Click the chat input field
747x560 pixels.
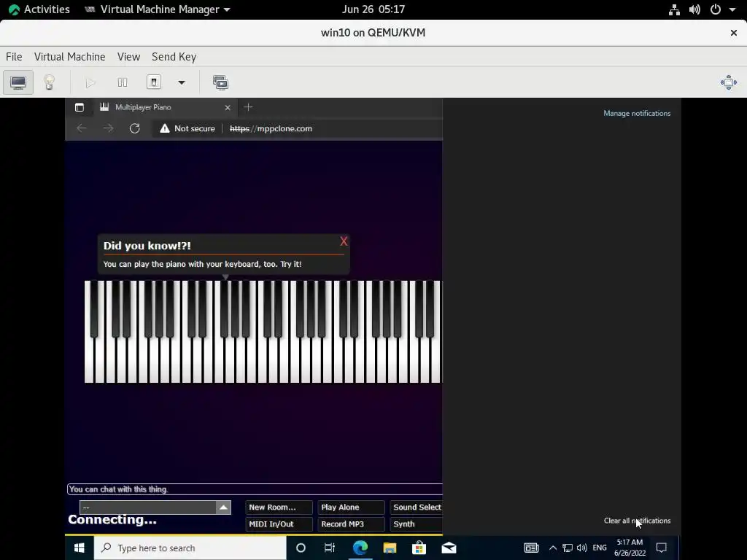coord(255,489)
